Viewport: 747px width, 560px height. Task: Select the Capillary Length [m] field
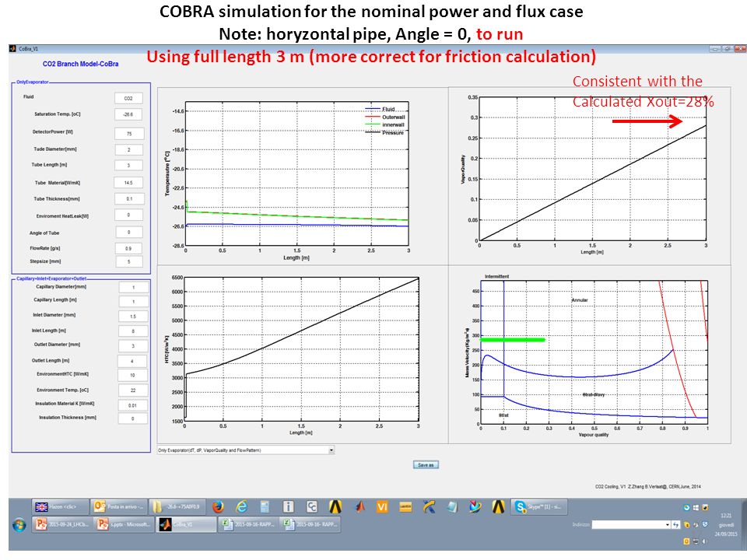[133, 302]
